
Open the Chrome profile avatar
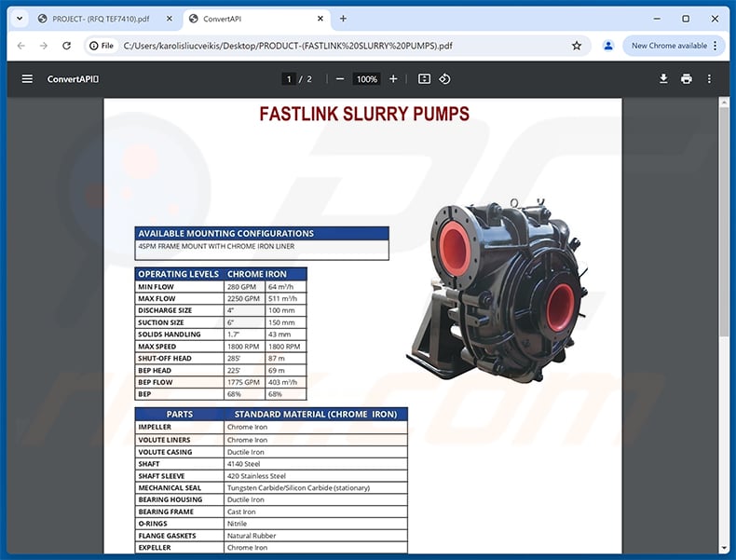pos(608,46)
